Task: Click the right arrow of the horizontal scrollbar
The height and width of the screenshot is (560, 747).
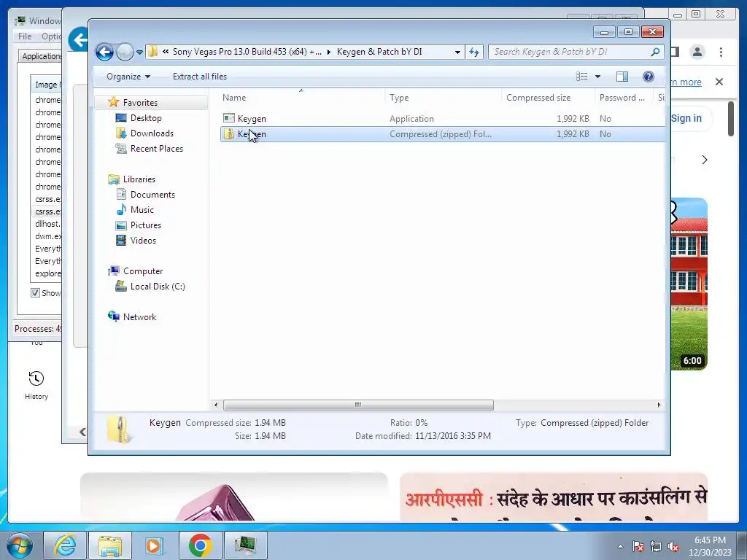Action: (659, 405)
